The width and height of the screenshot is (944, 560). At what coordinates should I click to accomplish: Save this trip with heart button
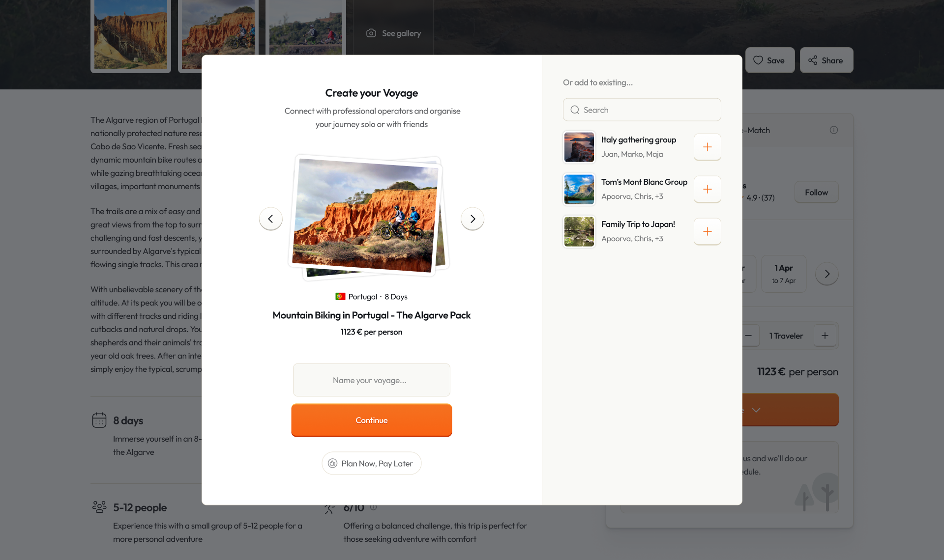pyautogui.click(x=769, y=60)
